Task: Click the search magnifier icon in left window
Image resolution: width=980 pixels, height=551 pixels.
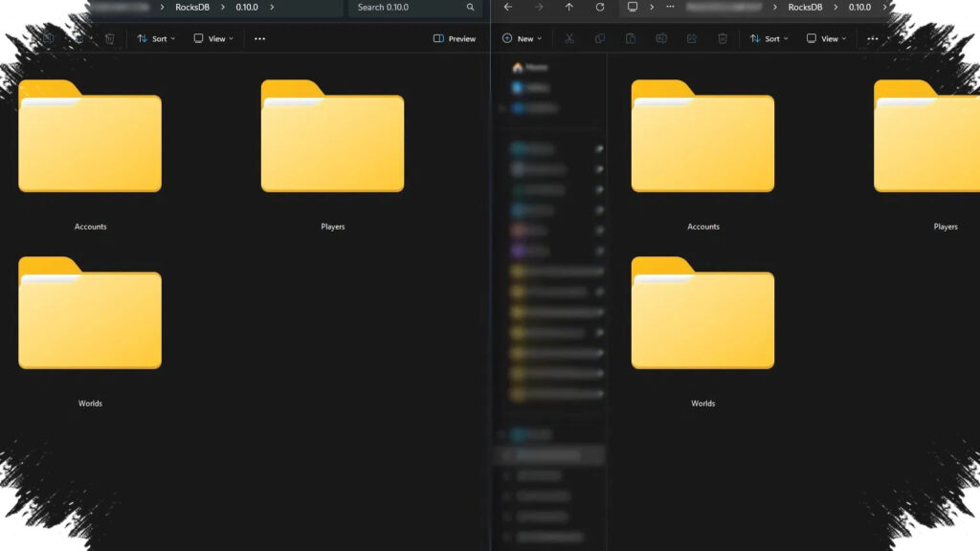Action: (x=470, y=7)
